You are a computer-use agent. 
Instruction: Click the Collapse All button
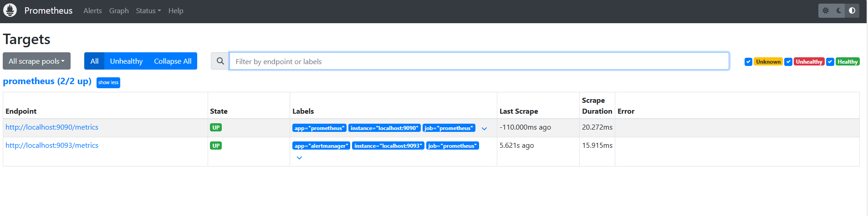point(173,61)
